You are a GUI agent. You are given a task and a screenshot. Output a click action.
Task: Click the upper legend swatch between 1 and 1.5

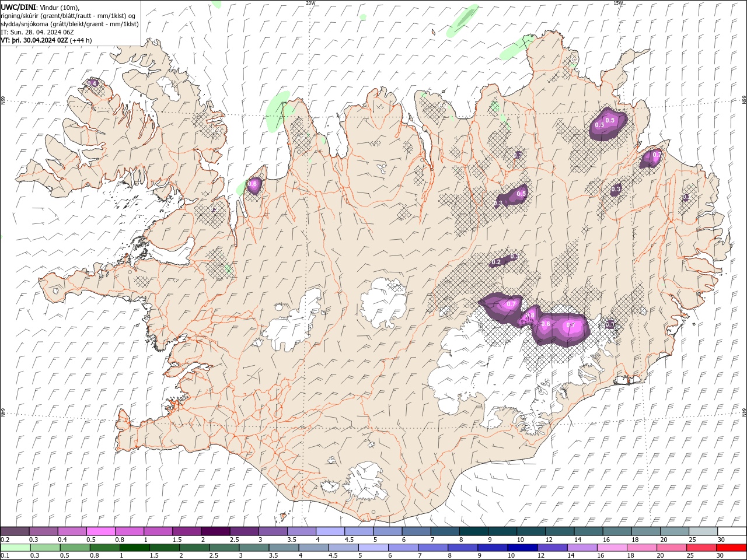(x=158, y=531)
